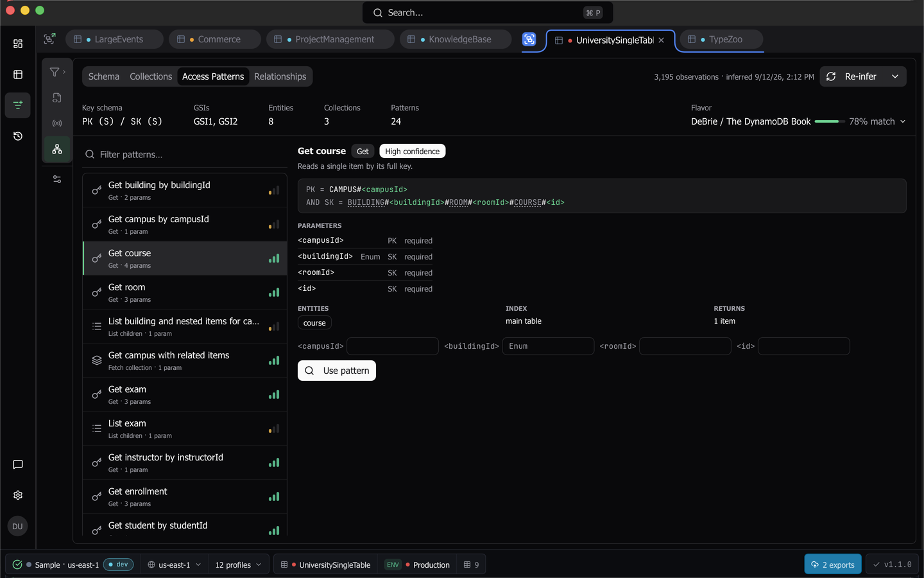Focus the campusId parameter input
Viewport: 924px width, 578px height.
393,346
